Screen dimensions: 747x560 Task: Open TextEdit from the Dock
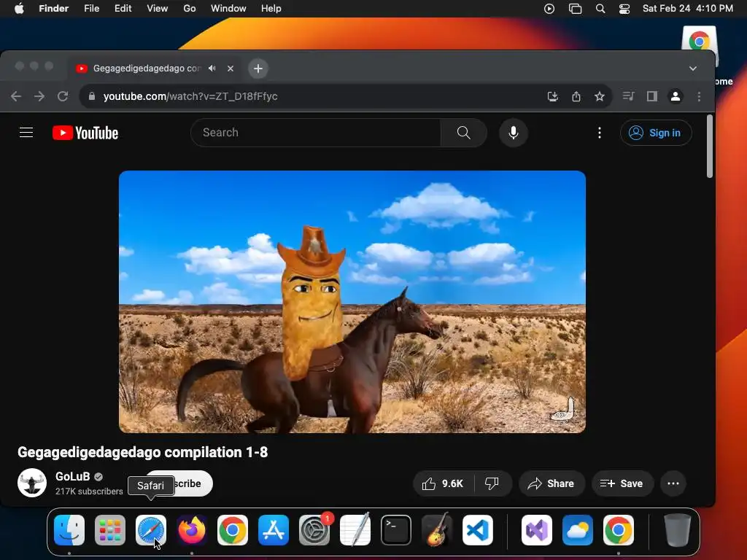coord(355,530)
